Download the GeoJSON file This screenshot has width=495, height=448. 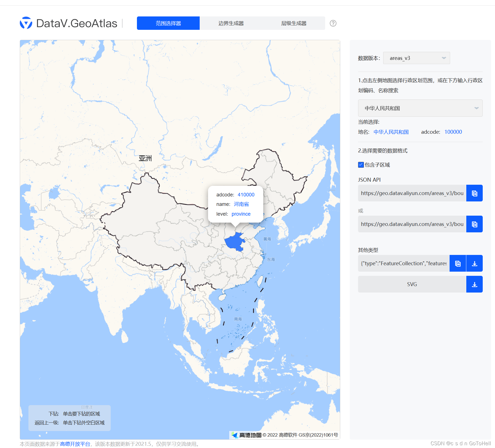point(474,263)
